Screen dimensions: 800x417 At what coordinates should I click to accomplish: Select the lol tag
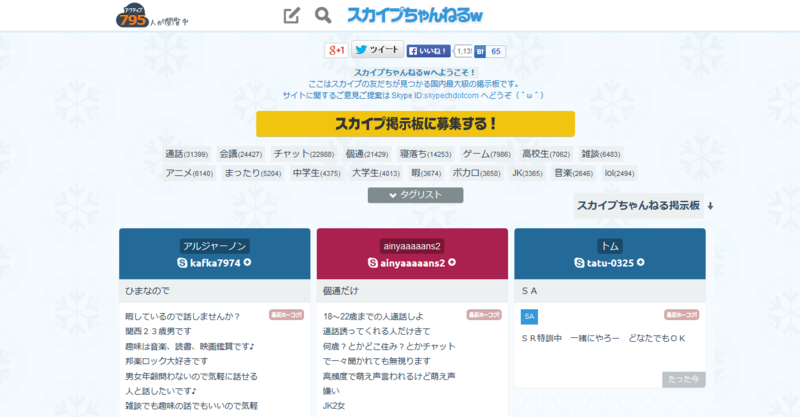[x=619, y=173]
